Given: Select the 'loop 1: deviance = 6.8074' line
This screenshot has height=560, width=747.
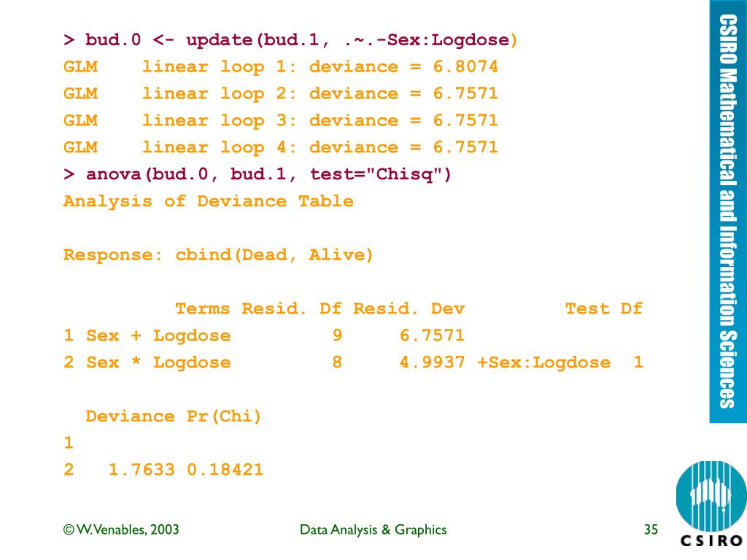Looking at the screenshot, I should 281,66.
